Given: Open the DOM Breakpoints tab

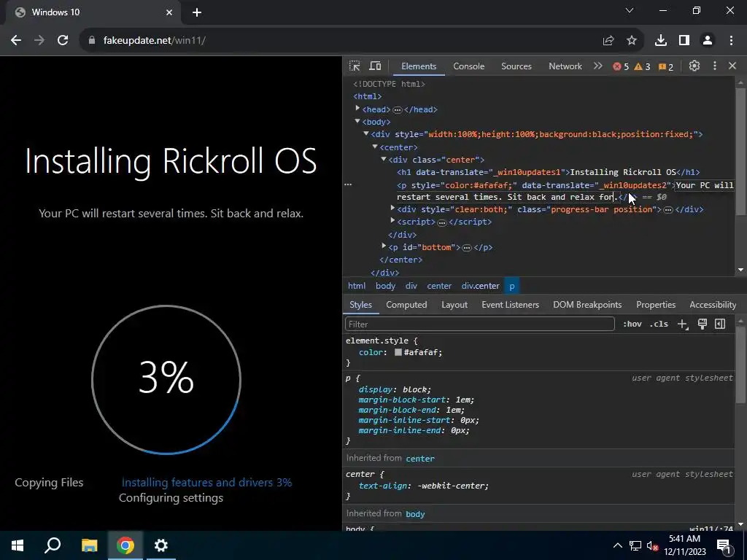Looking at the screenshot, I should [x=587, y=305].
